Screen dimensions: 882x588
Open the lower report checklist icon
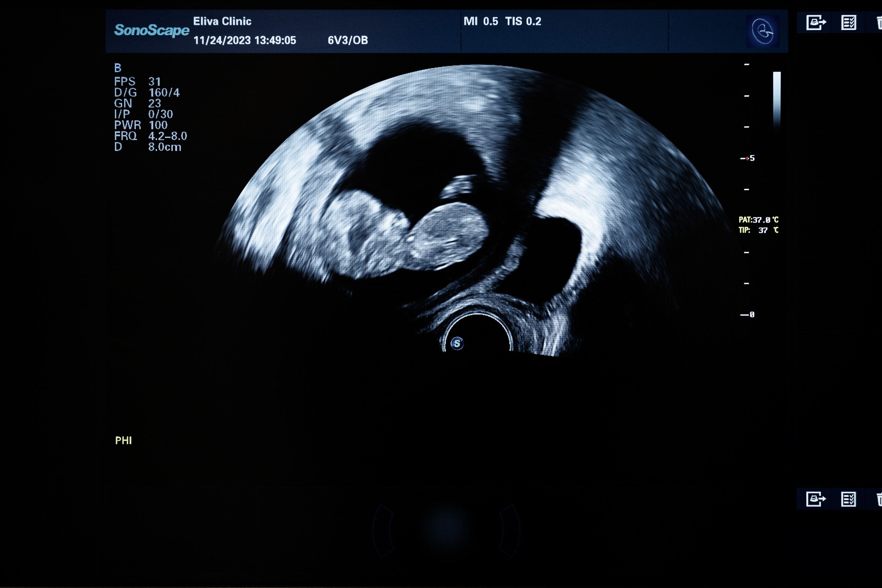[848, 499]
